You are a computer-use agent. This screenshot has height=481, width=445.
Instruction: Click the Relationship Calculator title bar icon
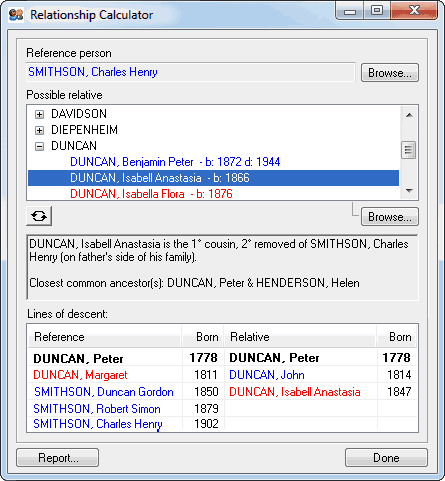pyautogui.click(x=16, y=15)
